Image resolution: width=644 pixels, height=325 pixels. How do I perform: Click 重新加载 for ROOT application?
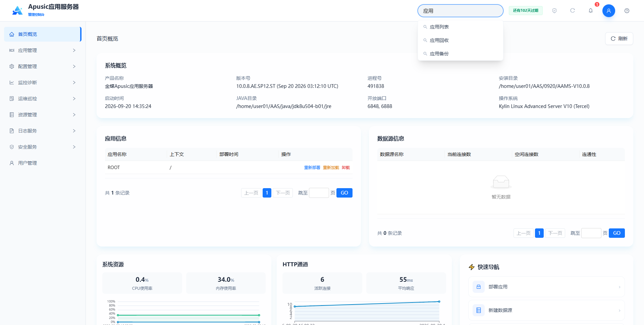pyautogui.click(x=331, y=168)
